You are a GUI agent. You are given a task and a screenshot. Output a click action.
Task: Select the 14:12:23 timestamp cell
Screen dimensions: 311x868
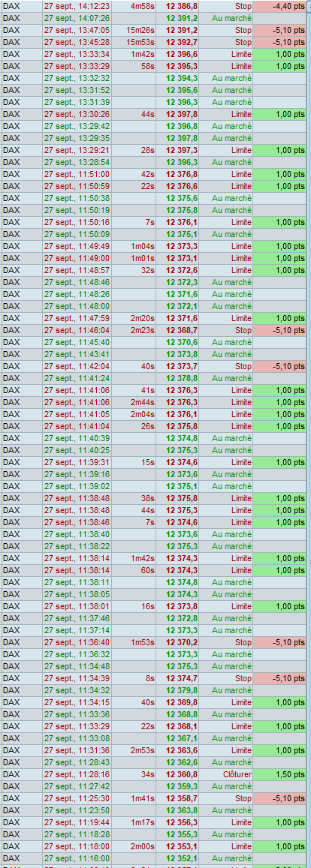(77, 6)
